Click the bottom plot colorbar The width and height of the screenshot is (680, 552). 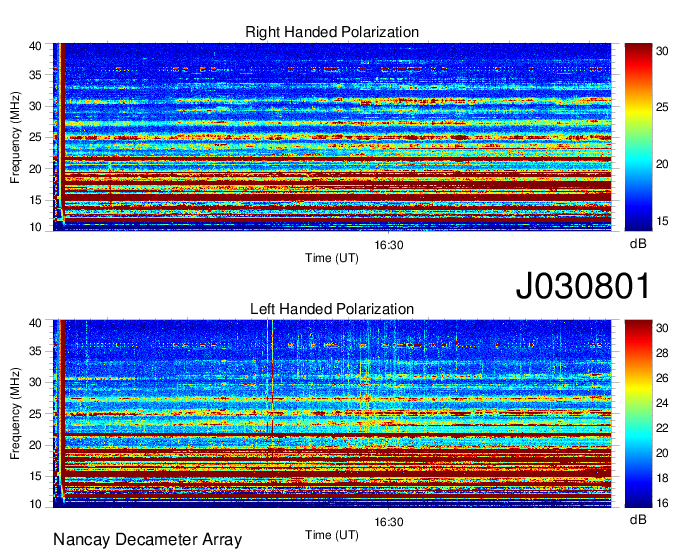(x=638, y=414)
